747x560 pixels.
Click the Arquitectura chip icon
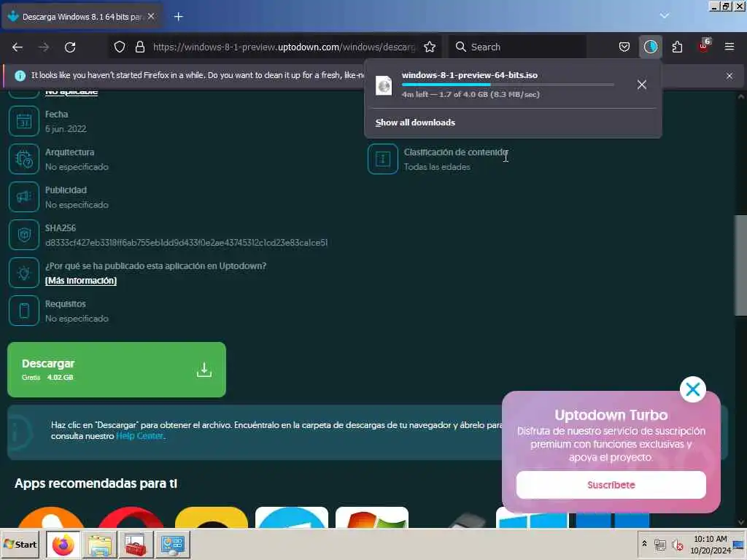(24, 159)
